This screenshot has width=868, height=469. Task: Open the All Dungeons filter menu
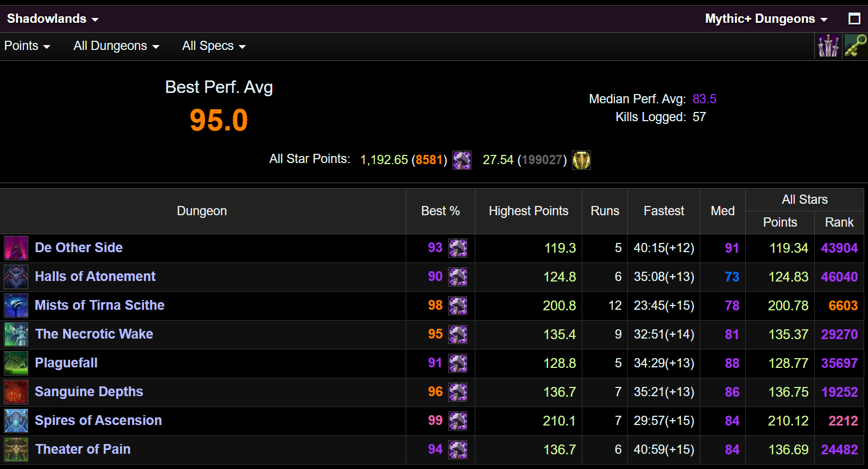pos(116,46)
